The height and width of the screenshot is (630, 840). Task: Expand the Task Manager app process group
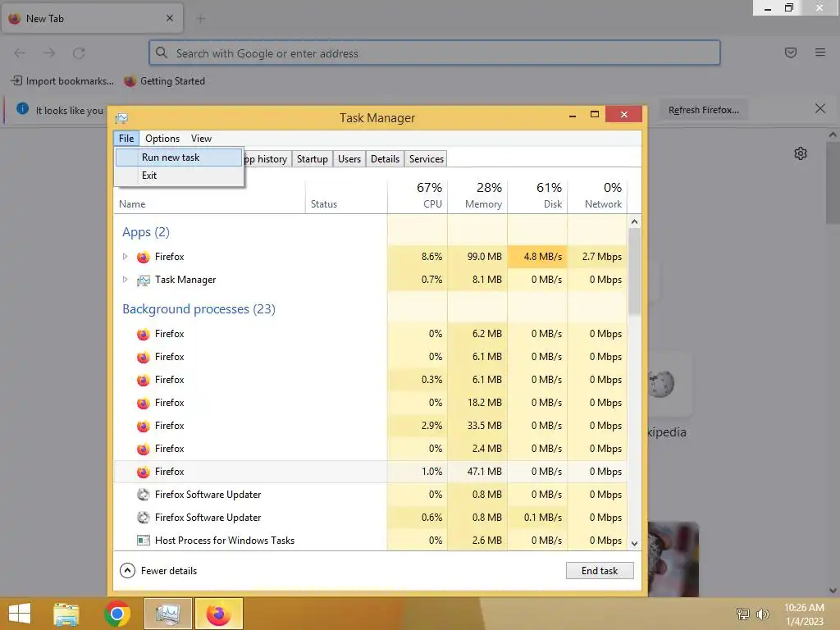[125, 280]
